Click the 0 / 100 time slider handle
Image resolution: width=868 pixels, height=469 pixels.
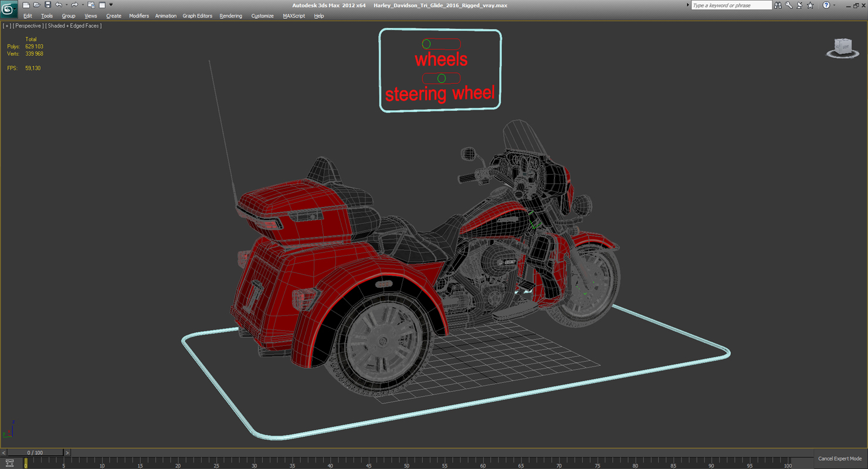35,453
